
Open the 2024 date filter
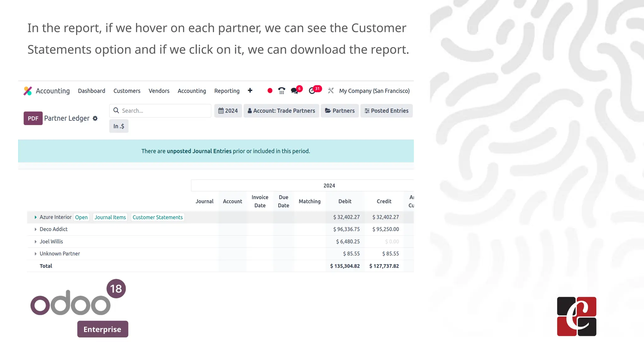228,111
